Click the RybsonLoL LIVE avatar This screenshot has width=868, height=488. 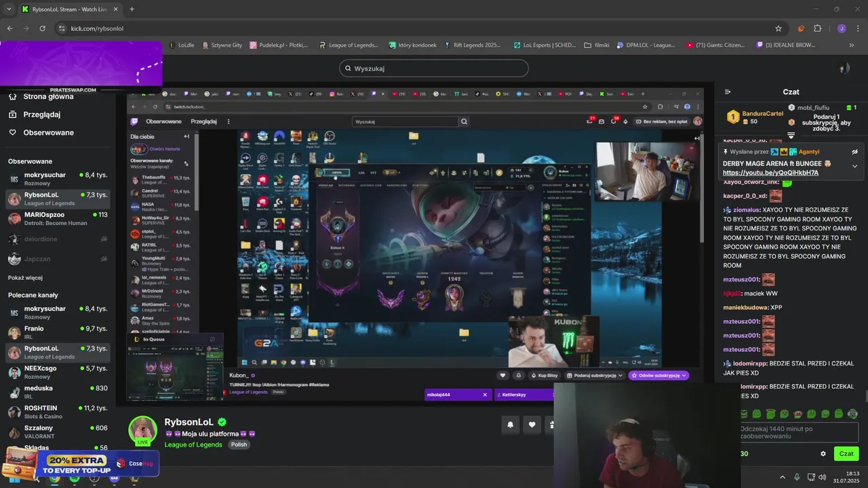(x=142, y=430)
